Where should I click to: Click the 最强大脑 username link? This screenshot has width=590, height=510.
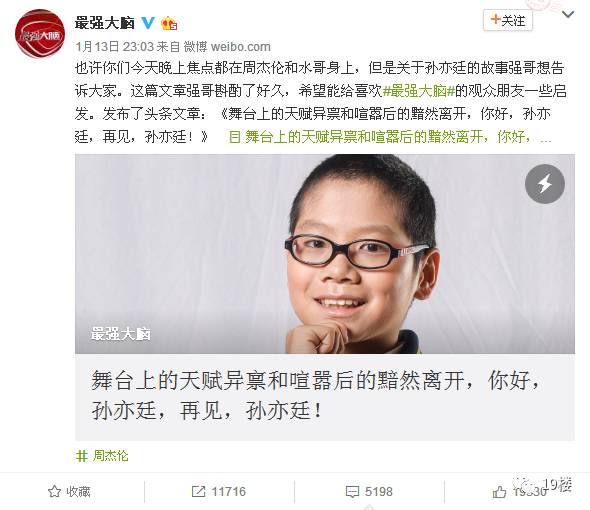[x=105, y=23]
